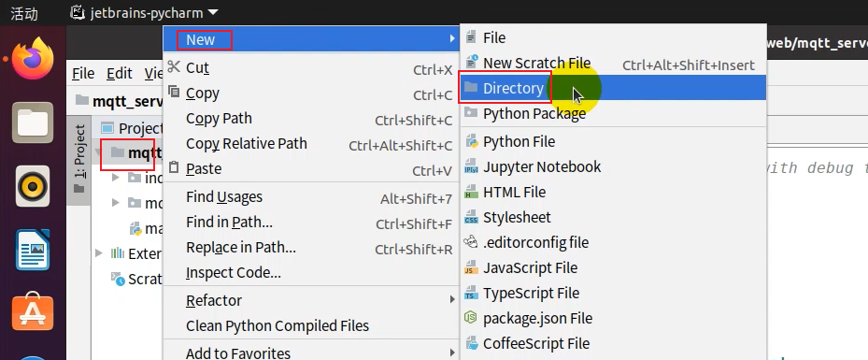Open LibreOffice Writer from the dock
Viewport: 868px width, 360px height.
tap(33, 250)
